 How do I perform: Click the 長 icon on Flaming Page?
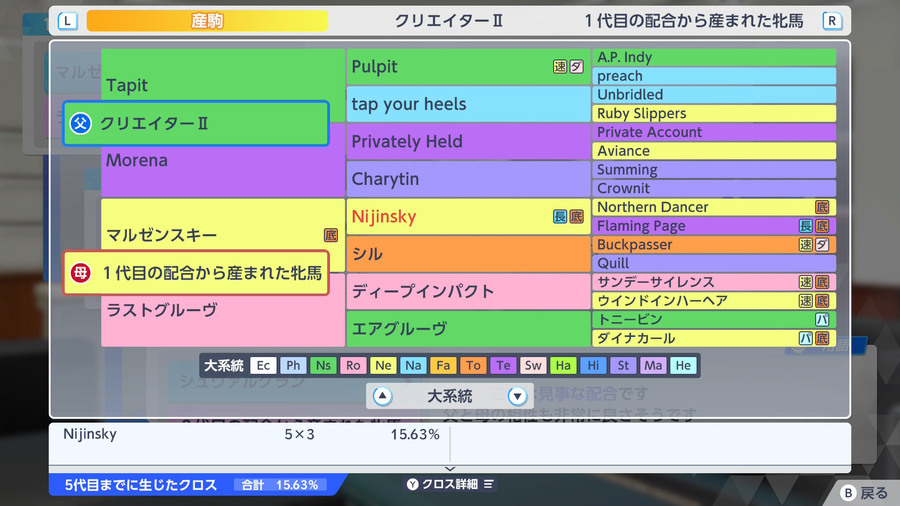(806, 226)
